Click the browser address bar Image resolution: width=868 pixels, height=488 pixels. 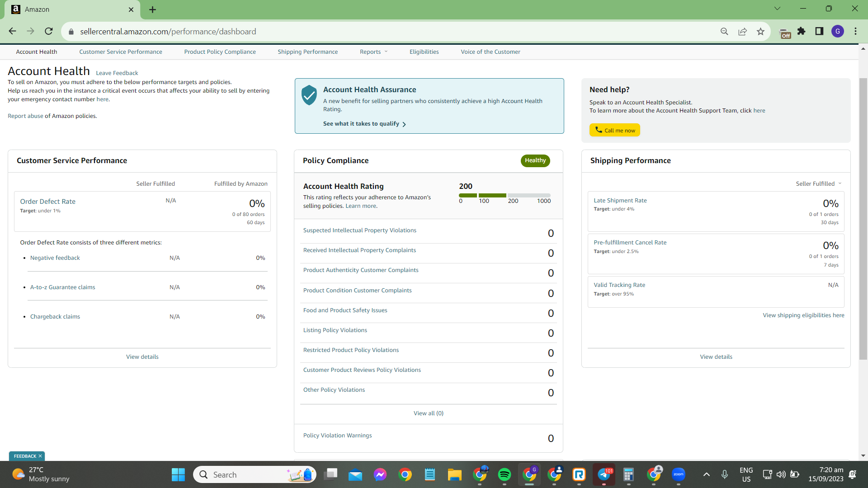[393, 32]
